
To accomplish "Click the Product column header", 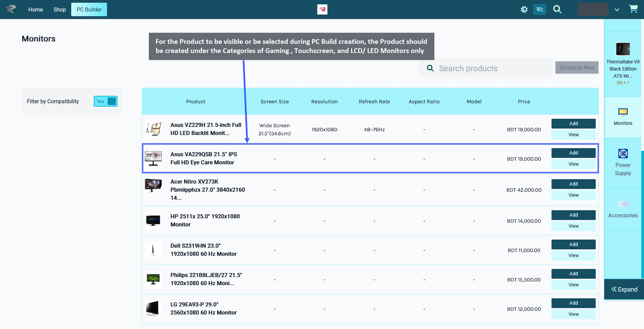I will pyautogui.click(x=196, y=102).
